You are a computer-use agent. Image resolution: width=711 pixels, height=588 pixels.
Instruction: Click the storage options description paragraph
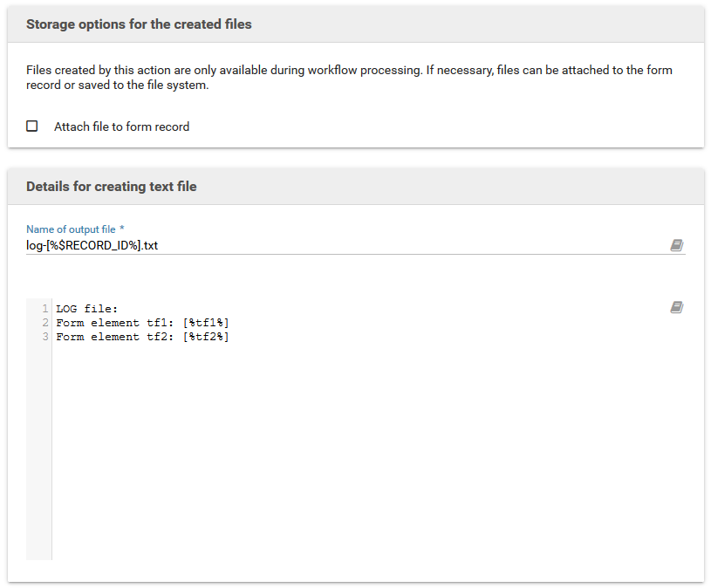[x=349, y=78]
